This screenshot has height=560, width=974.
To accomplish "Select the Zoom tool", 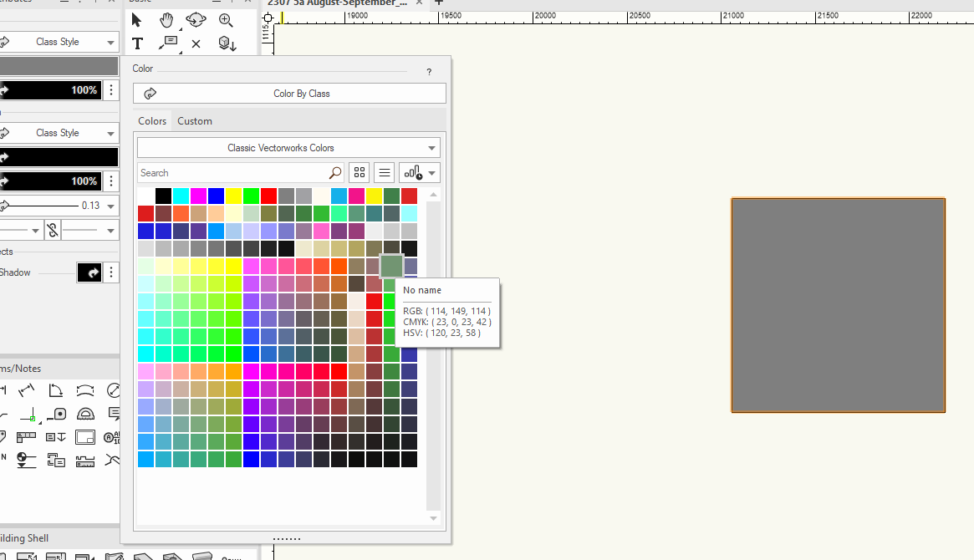I will tap(225, 21).
